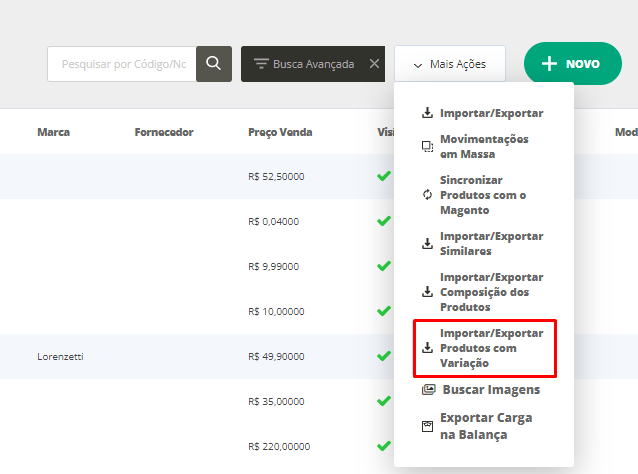638x474 pixels.
Task: Toggle the green check on Lorenzetti row
Action: click(x=383, y=356)
